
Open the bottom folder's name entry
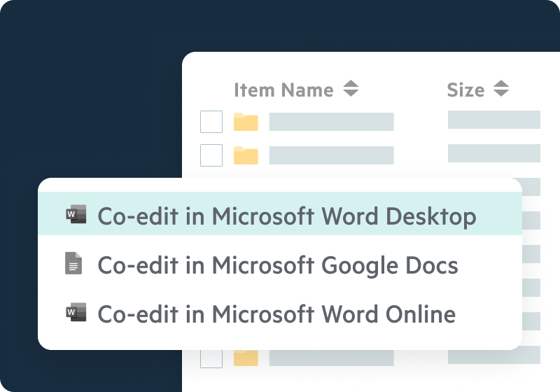tap(331, 358)
